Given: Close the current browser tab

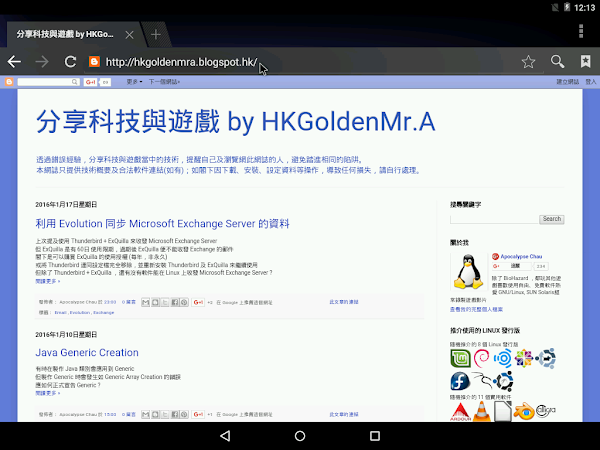Looking at the screenshot, I should (x=129, y=35).
